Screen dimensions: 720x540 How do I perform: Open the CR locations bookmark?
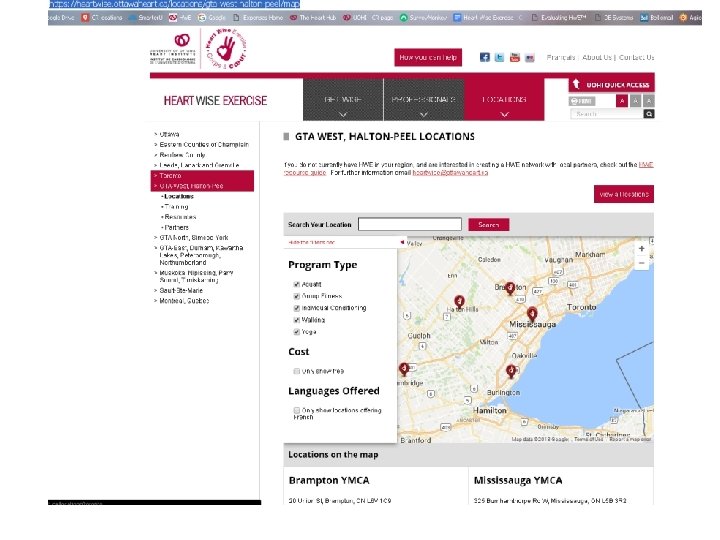click(x=102, y=17)
